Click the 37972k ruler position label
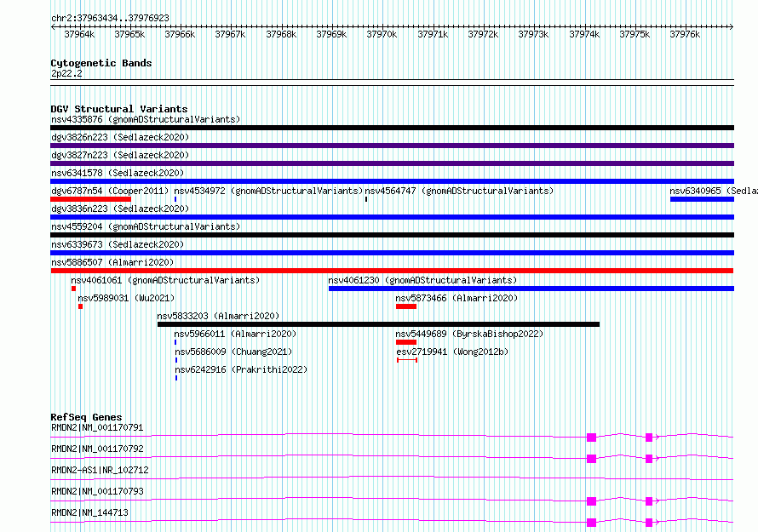 (483, 34)
